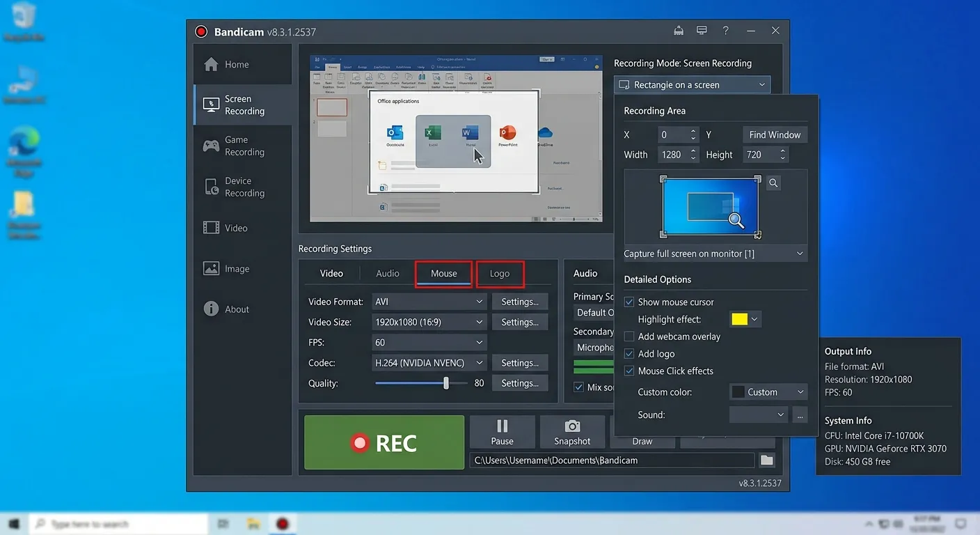The width and height of the screenshot is (980, 535).
Task: Open Settings for Video Size
Action: 520,322
